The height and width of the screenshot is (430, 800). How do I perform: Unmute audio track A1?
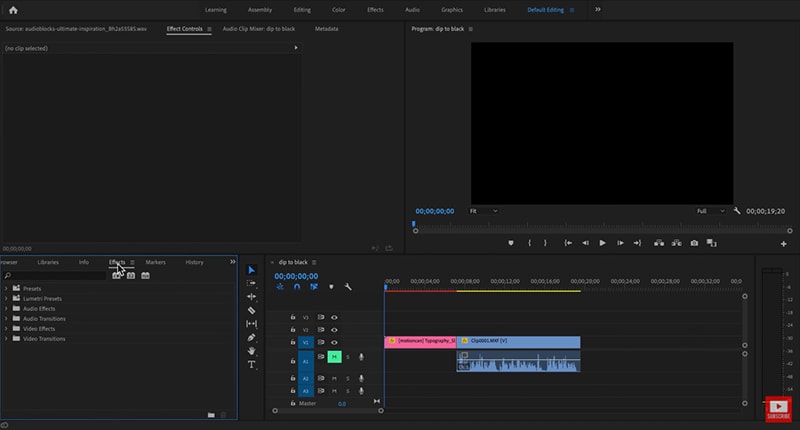334,357
